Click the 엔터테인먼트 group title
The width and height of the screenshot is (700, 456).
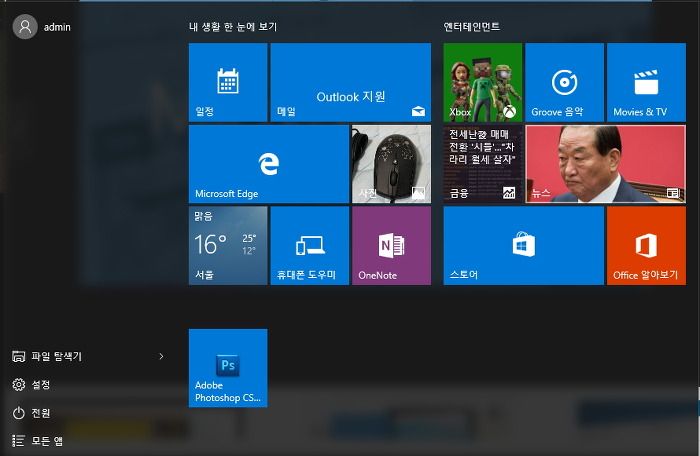coord(471,27)
